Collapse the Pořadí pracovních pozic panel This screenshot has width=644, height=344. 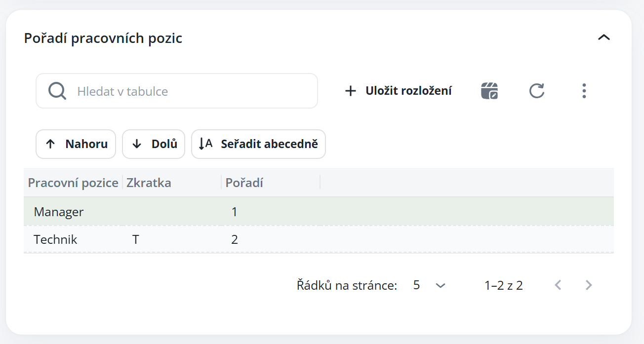(604, 38)
